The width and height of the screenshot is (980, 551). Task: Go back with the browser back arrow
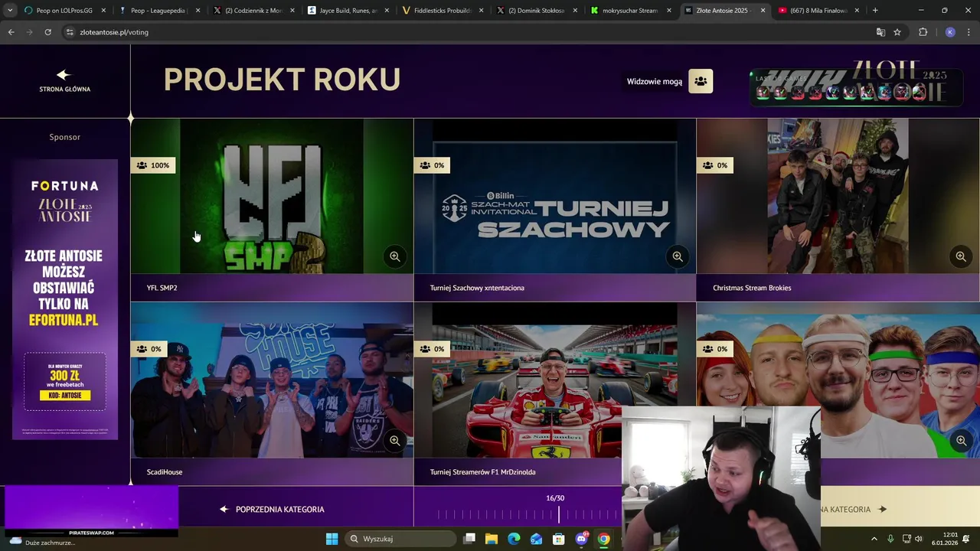click(11, 32)
